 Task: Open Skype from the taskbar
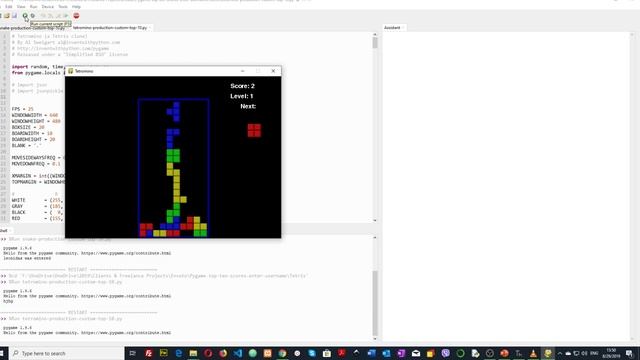pos(312,353)
